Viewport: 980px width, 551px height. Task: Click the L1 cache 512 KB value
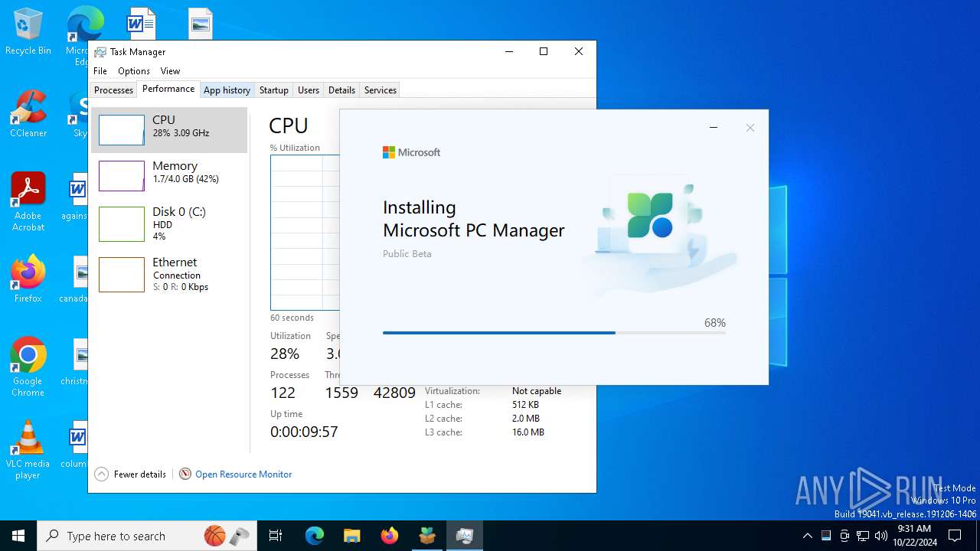click(525, 405)
